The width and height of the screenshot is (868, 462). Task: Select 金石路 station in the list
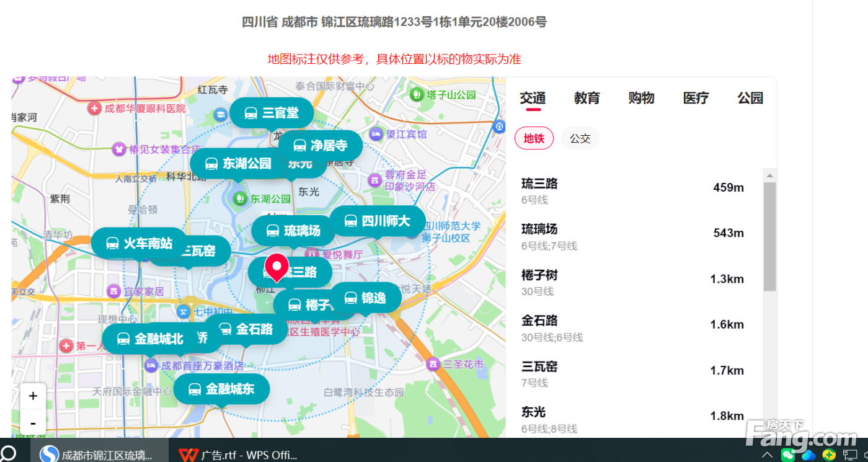coord(632,329)
